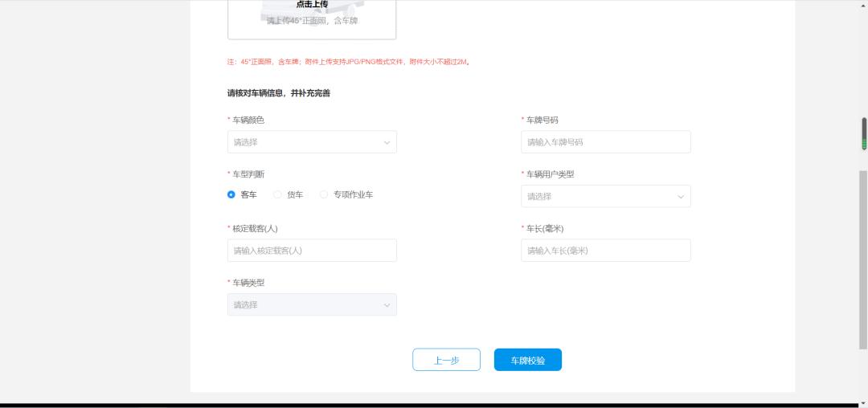
Task: Click the 车辆用户类型 chevron arrow
Action: click(681, 197)
